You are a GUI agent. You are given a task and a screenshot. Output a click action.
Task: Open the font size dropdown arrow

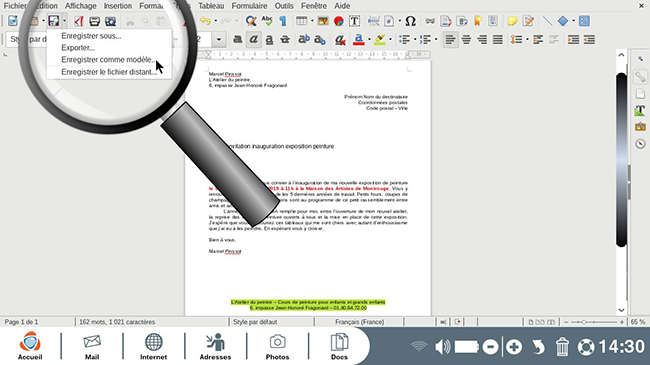219,39
